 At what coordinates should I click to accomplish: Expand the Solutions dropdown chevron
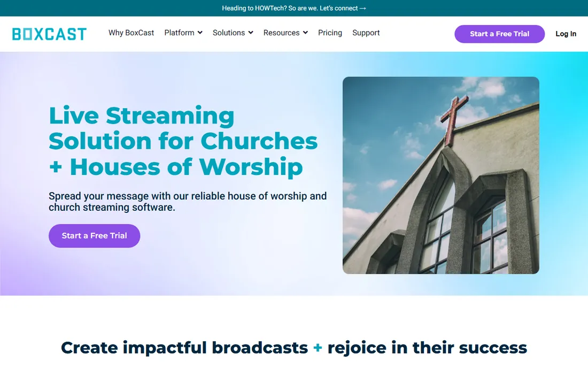(251, 33)
